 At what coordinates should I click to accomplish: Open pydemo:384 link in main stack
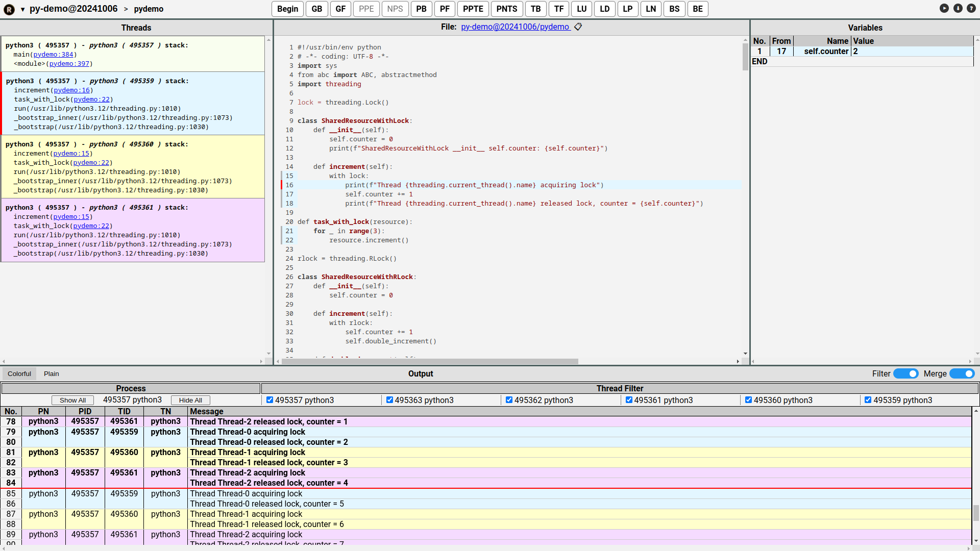tap(54, 55)
